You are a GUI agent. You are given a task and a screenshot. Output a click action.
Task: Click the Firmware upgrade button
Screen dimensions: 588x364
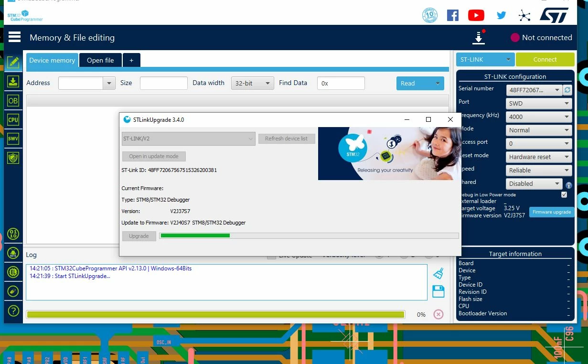[x=552, y=212]
